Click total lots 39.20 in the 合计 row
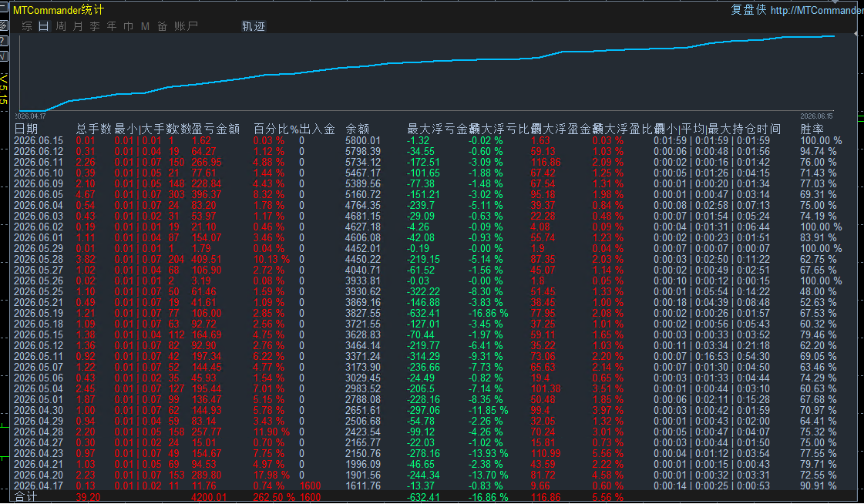The width and height of the screenshot is (864, 504). [x=88, y=497]
